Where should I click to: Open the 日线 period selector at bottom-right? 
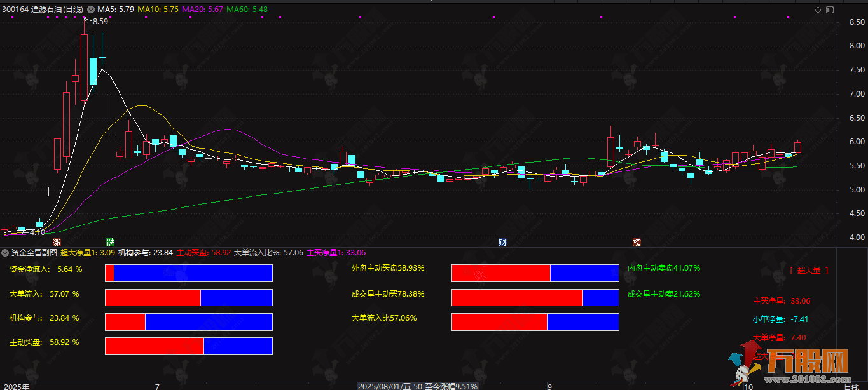tap(850, 386)
